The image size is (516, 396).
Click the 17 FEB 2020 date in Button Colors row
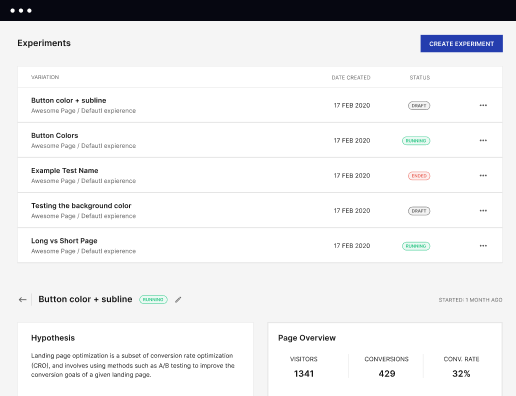point(352,141)
